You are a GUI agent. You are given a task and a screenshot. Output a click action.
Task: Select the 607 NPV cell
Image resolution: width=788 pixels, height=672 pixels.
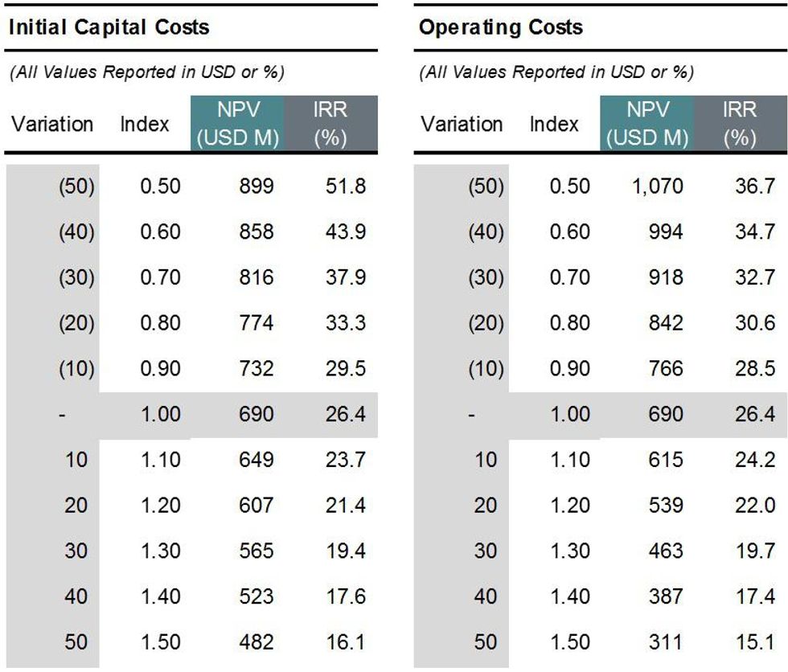256,506
